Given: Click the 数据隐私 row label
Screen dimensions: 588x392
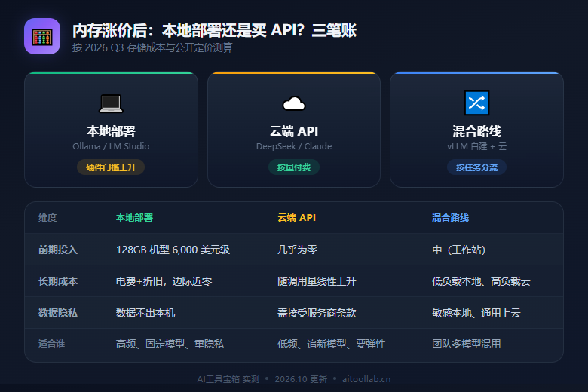Looking at the screenshot, I should click(x=58, y=313).
